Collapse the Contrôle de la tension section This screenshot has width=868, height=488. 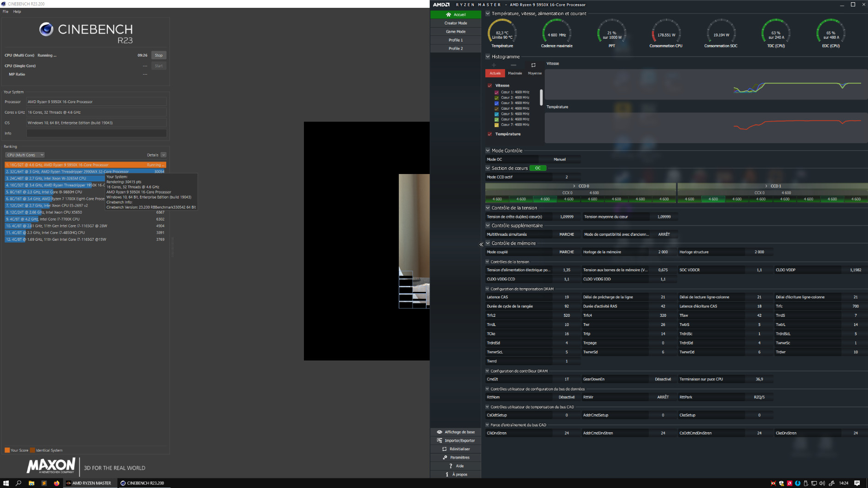[488, 208]
